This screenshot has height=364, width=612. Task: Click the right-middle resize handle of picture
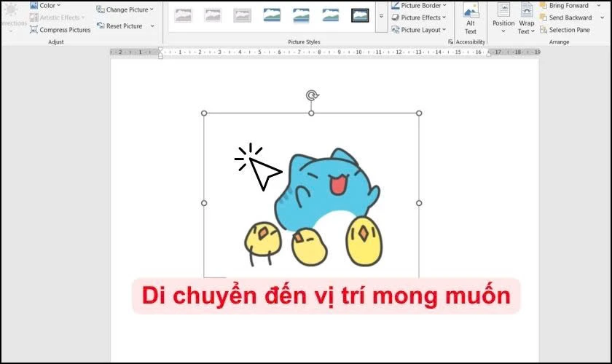tap(419, 203)
